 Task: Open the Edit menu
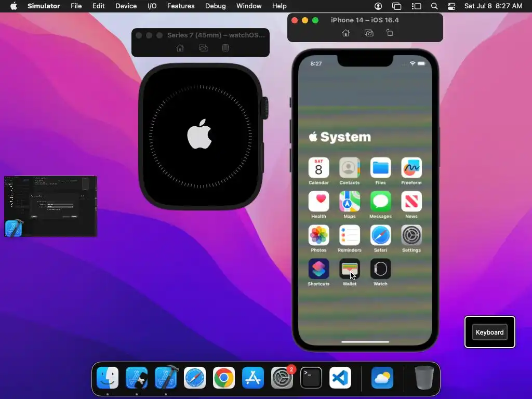pyautogui.click(x=98, y=6)
